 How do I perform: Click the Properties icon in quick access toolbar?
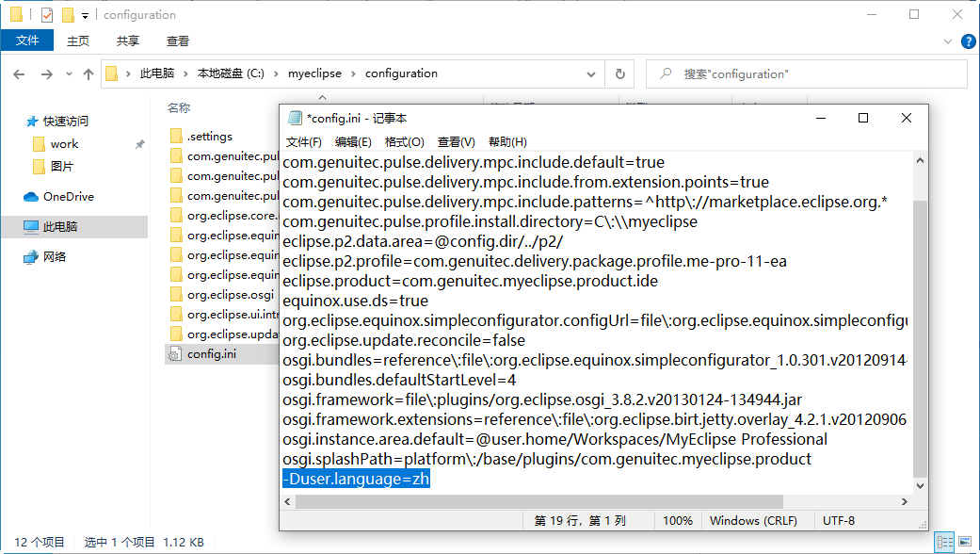[x=47, y=15]
